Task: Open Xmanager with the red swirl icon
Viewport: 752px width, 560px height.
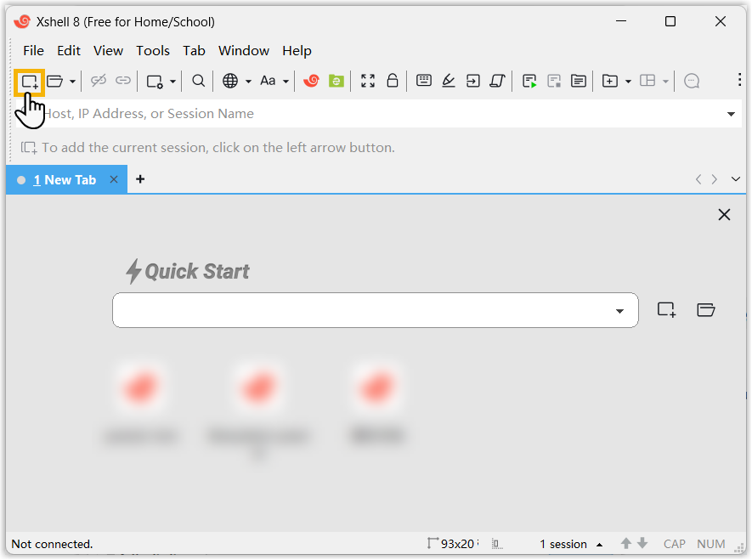Action: (311, 81)
